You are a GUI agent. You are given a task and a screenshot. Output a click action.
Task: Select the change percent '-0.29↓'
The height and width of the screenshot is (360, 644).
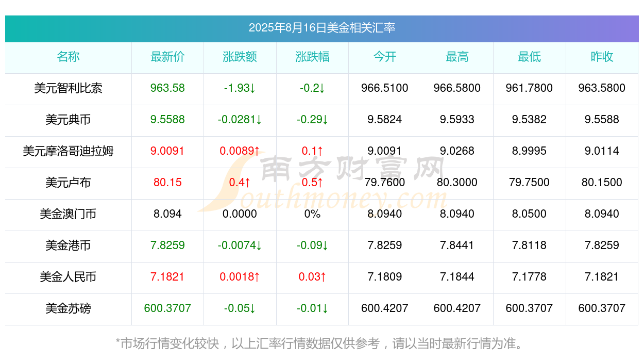[x=312, y=120]
